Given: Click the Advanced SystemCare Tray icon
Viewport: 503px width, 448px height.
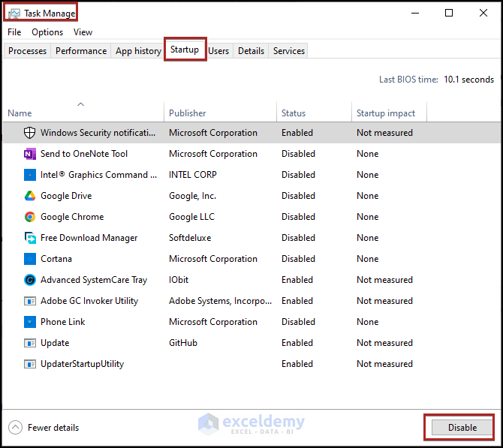Looking at the screenshot, I should [x=30, y=280].
